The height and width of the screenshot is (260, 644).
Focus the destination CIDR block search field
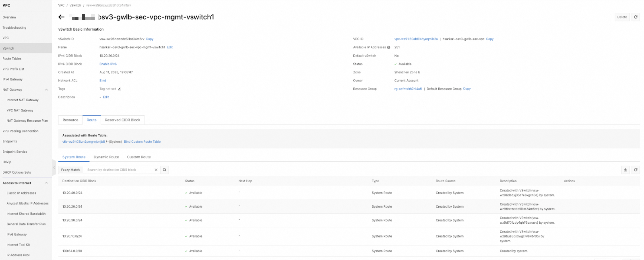click(118, 170)
